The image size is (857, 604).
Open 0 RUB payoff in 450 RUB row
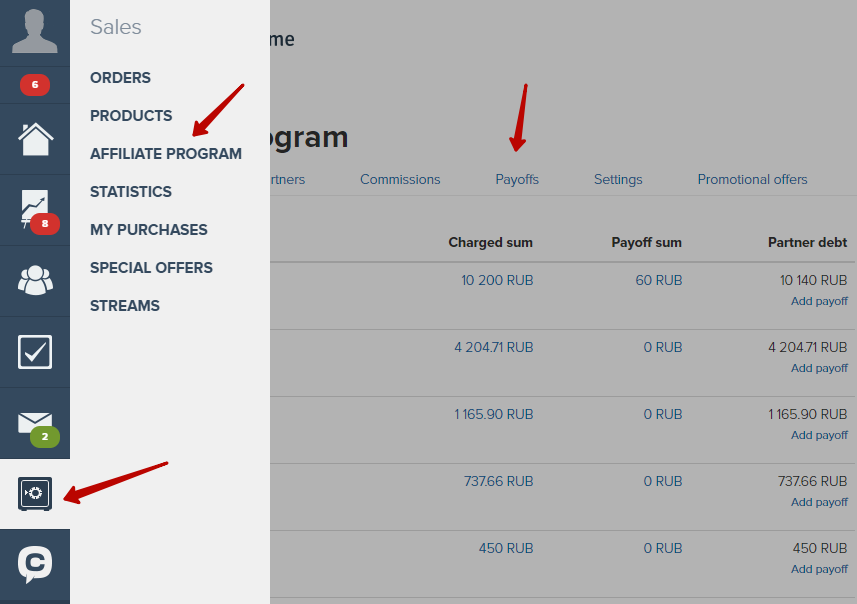(662, 548)
